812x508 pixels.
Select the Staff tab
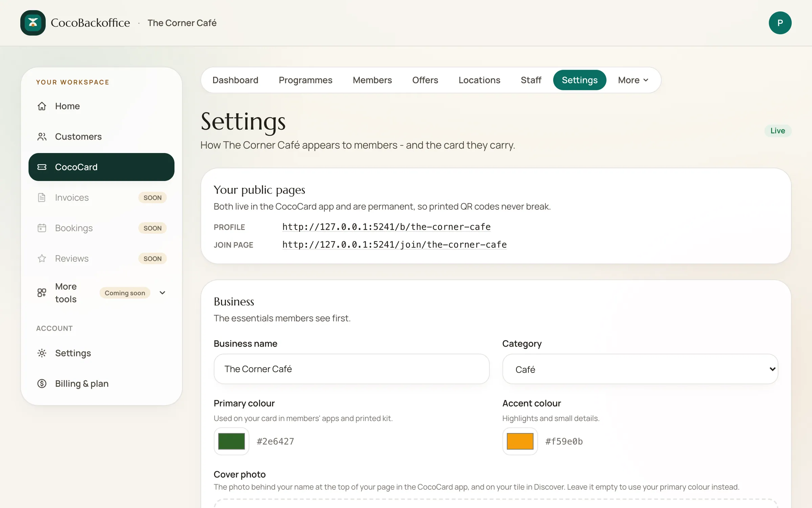531,80
